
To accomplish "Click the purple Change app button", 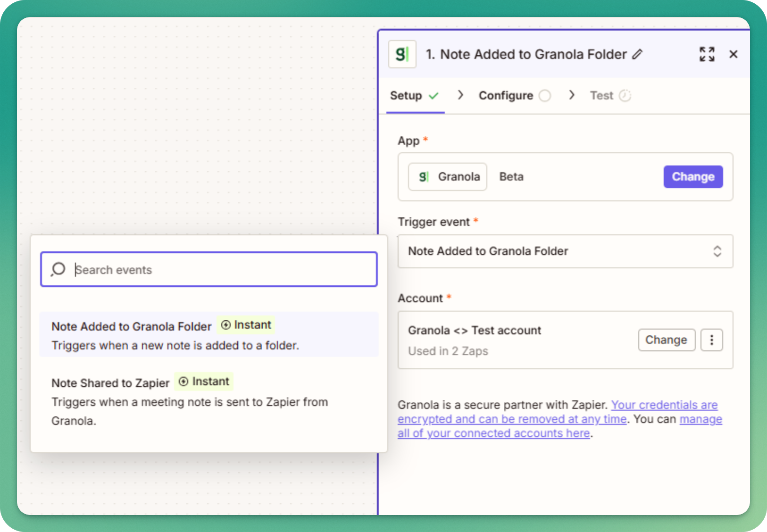I will pos(693,177).
